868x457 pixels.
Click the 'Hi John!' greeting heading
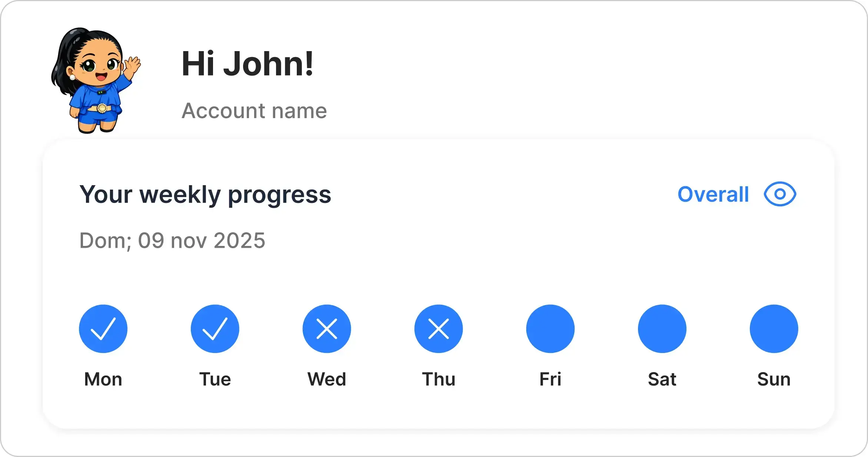(x=247, y=64)
